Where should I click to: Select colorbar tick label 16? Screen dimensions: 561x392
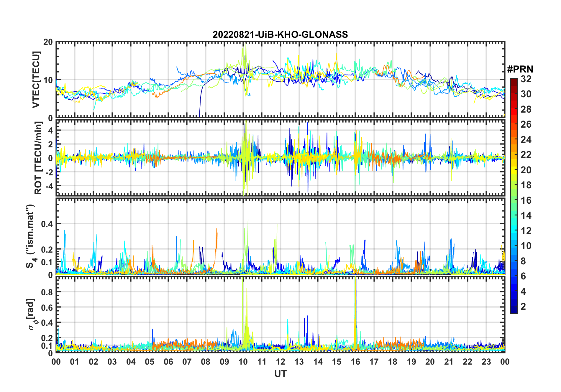[526, 200]
